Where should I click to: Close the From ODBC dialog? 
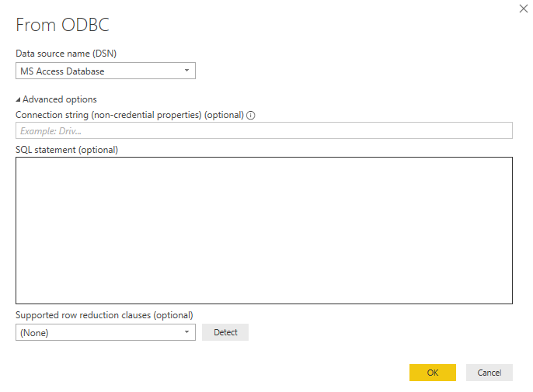pos(524,9)
